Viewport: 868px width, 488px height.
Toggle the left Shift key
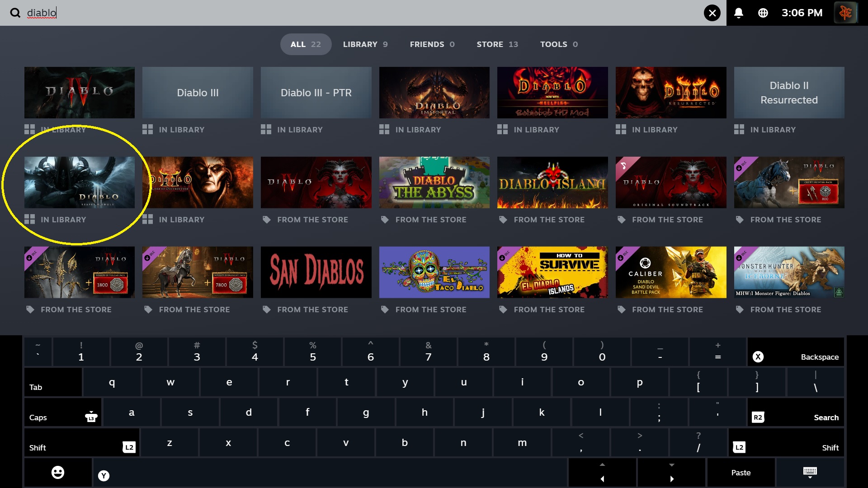[x=82, y=443]
